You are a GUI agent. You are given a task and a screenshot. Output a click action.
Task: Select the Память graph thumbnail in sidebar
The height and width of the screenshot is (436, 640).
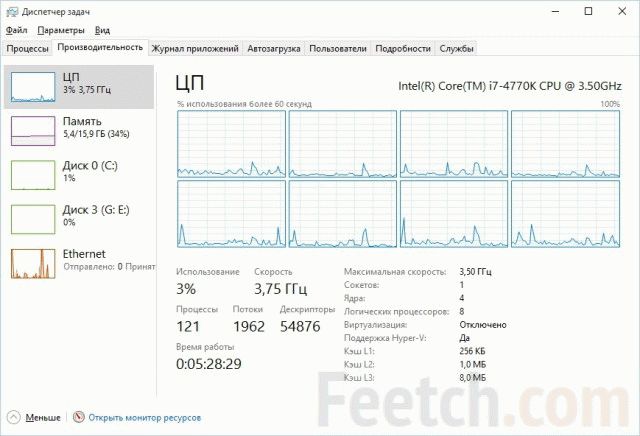click(x=33, y=131)
